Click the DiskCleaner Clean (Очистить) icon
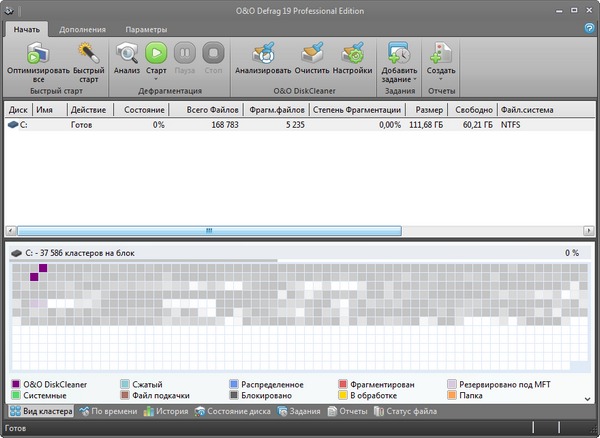 click(x=311, y=52)
